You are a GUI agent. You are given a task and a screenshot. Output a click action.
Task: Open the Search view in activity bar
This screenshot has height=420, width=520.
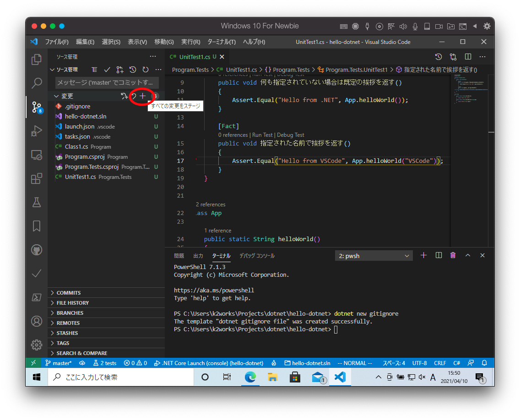tap(37, 83)
